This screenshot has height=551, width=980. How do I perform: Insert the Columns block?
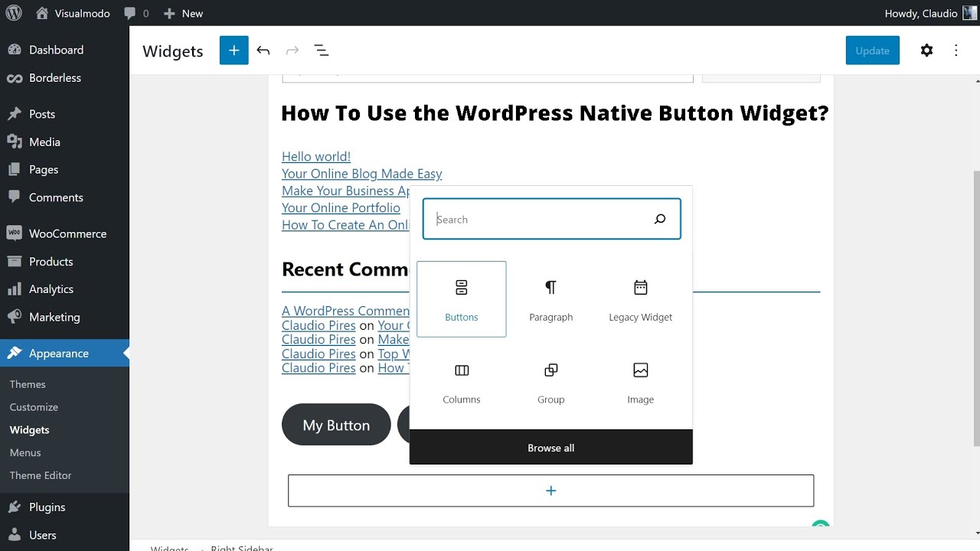coord(462,383)
